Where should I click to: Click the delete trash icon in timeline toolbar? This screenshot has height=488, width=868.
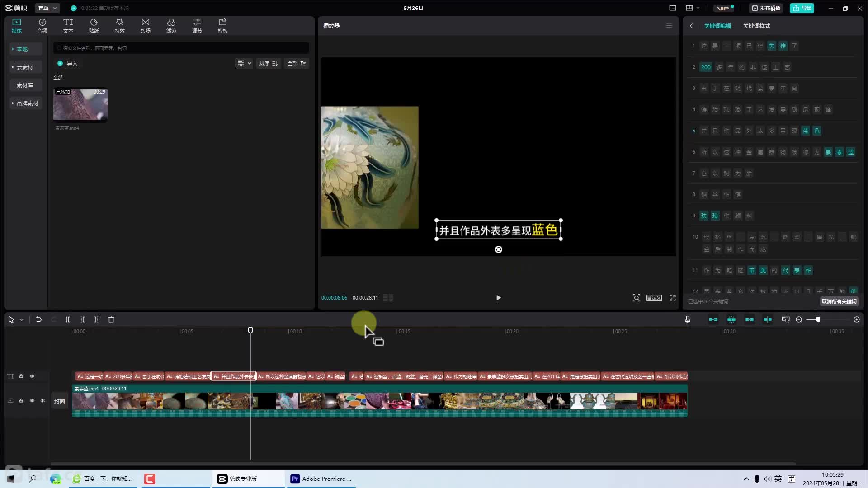111,319
